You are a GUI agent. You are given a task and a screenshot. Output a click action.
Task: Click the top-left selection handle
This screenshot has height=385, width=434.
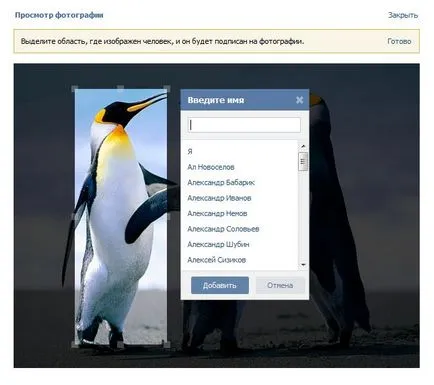click(75, 89)
